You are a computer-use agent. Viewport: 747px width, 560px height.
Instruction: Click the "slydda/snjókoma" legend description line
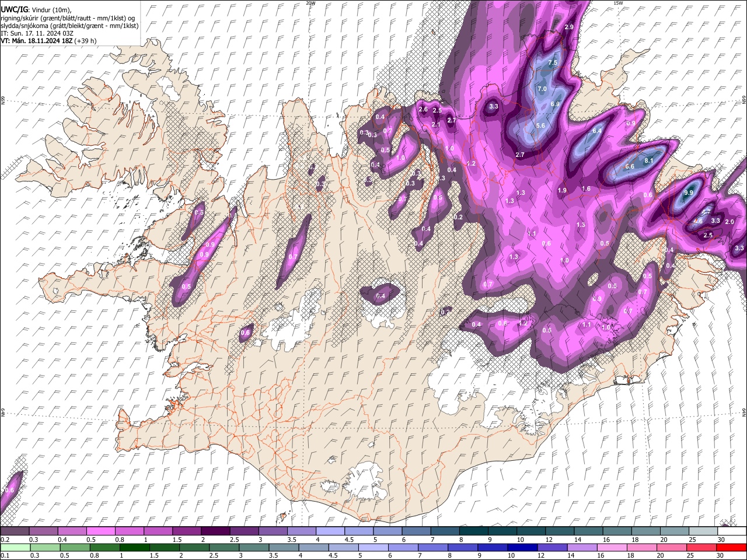[x=69, y=26]
